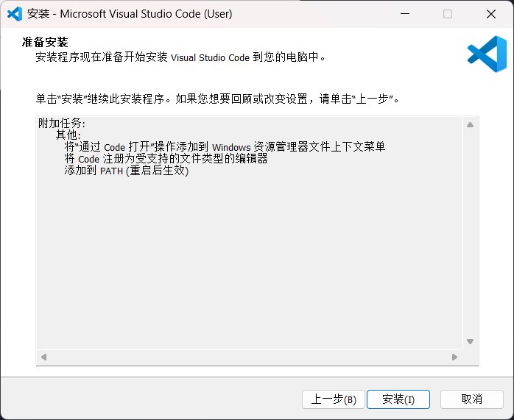Click the 准备安装 page title
514x420 pixels.
coord(45,42)
